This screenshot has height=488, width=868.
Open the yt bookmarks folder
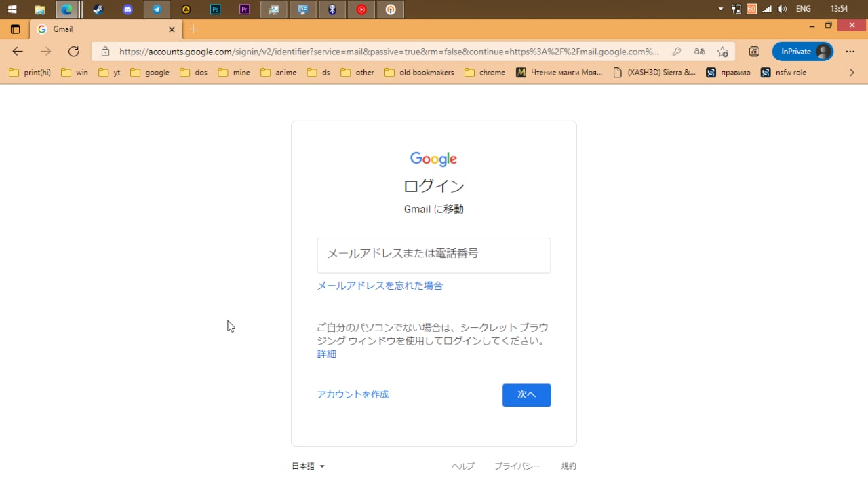click(x=110, y=73)
